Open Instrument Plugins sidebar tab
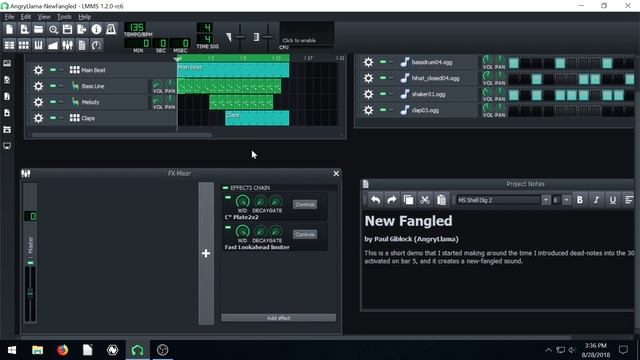 tap(7, 63)
